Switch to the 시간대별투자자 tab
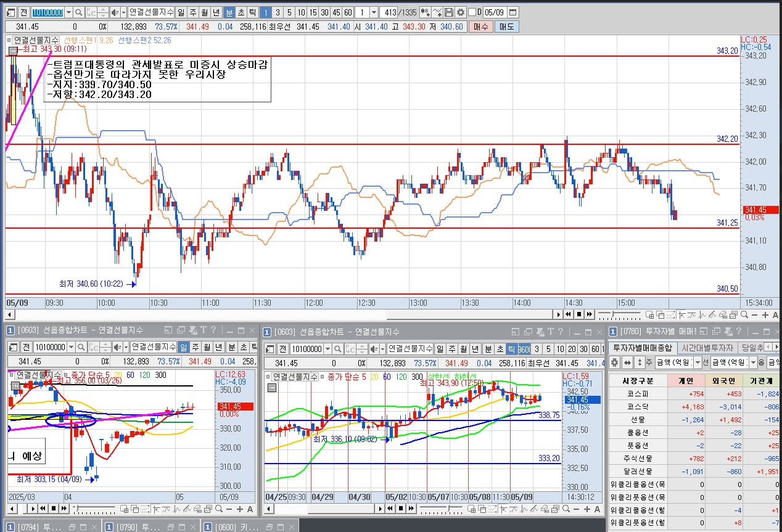 [x=707, y=348]
